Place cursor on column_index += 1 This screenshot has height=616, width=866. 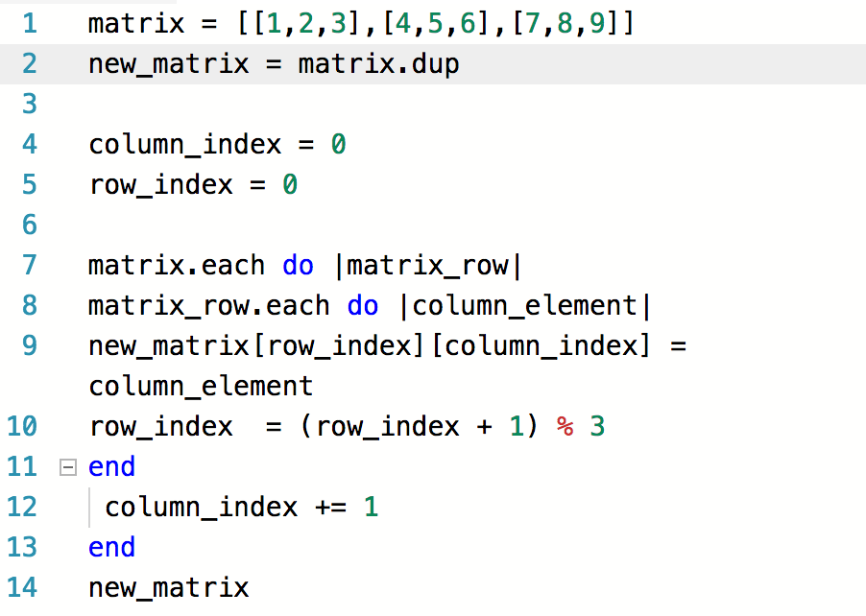pyautogui.click(x=242, y=508)
